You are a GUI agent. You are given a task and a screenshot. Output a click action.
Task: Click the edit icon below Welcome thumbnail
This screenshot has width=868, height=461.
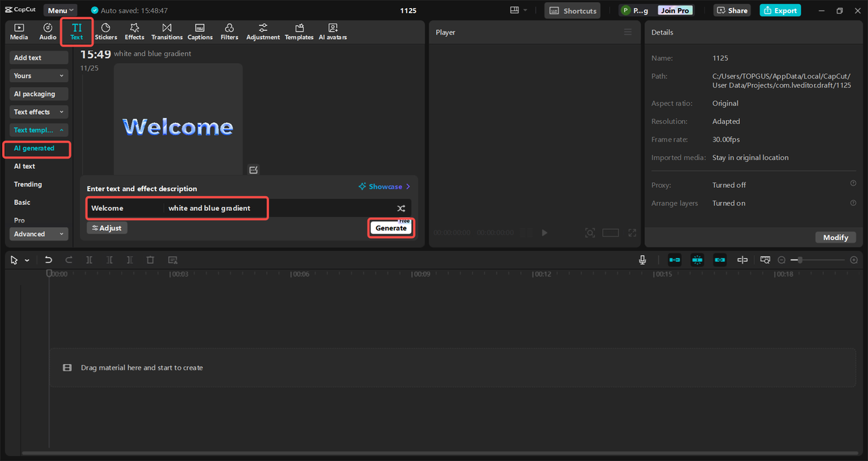pos(254,169)
